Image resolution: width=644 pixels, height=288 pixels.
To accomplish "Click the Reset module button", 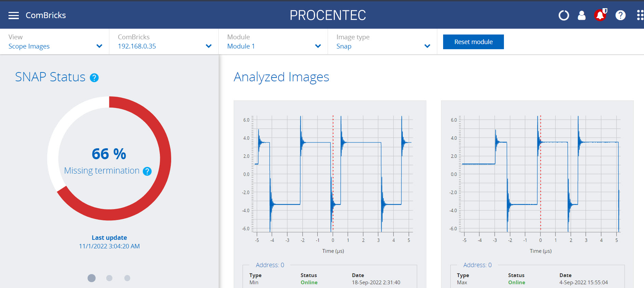I will [474, 42].
